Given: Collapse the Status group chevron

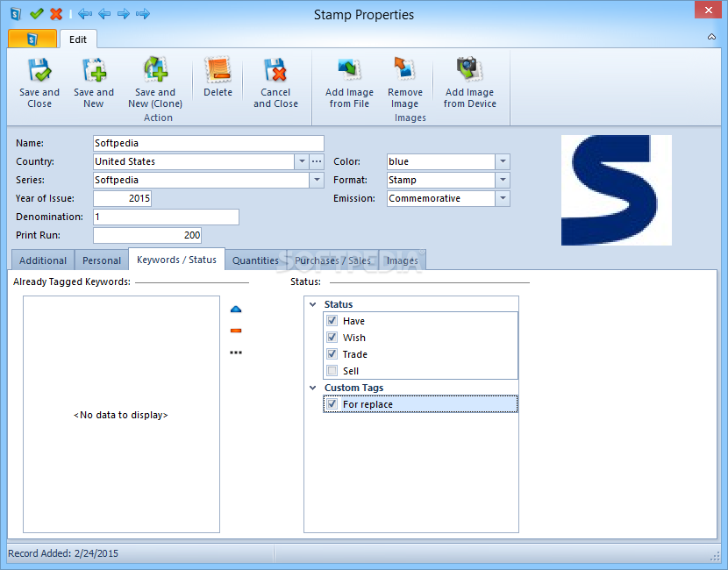Looking at the screenshot, I should (313, 304).
